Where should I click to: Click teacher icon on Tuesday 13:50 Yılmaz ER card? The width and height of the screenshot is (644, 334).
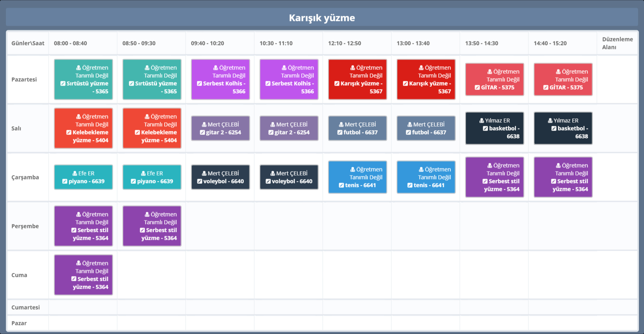pyautogui.click(x=481, y=121)
